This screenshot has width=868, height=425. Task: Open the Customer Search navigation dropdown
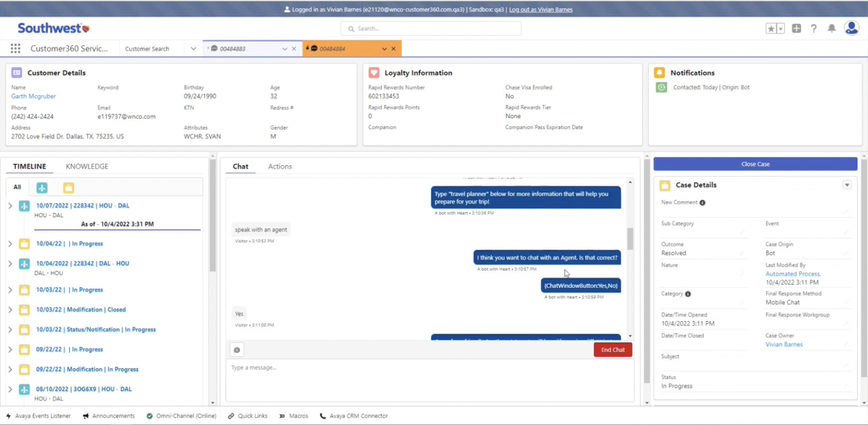(193, 48)
